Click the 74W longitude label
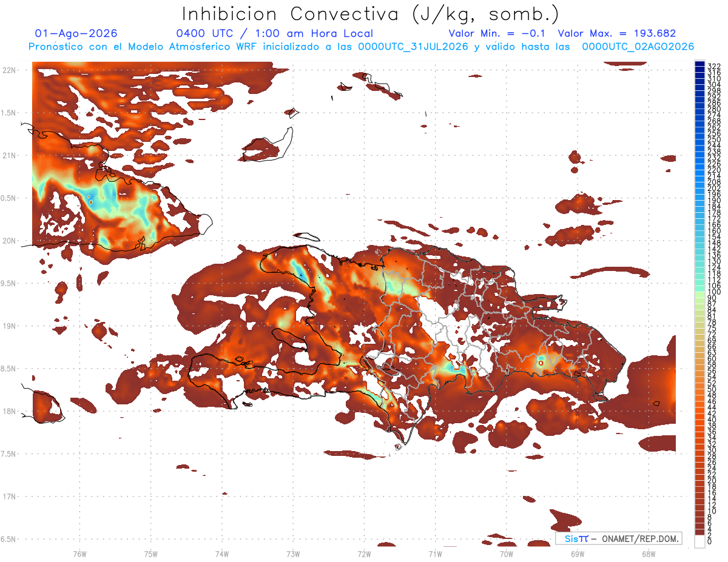This screenshot has height=562, width=728. (x=222, y=553)
